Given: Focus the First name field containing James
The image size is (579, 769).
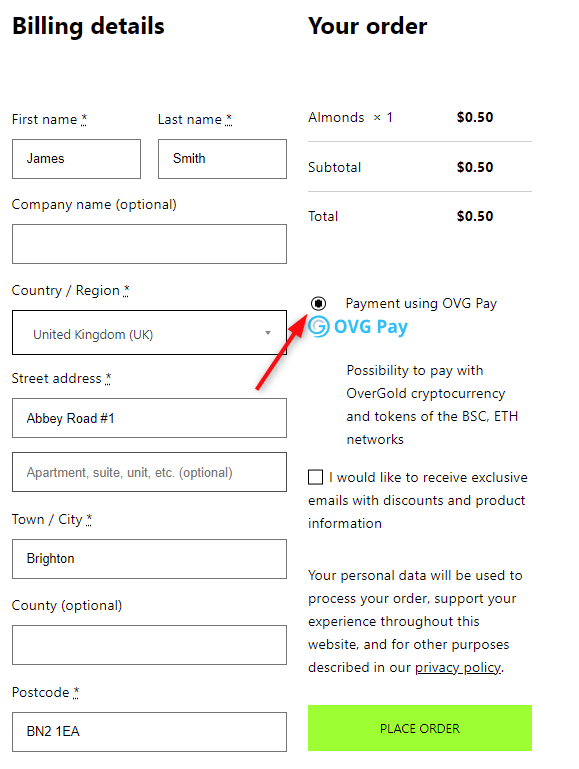Looking at the screenshot, I should pyautogui.click(x=76, y=159).
